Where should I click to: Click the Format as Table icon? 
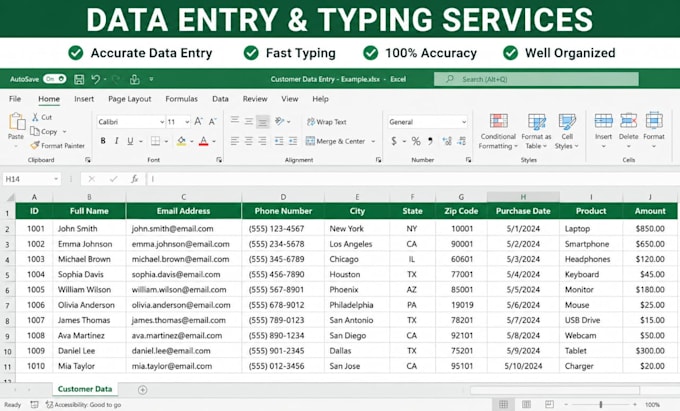(x=536, y=121)
